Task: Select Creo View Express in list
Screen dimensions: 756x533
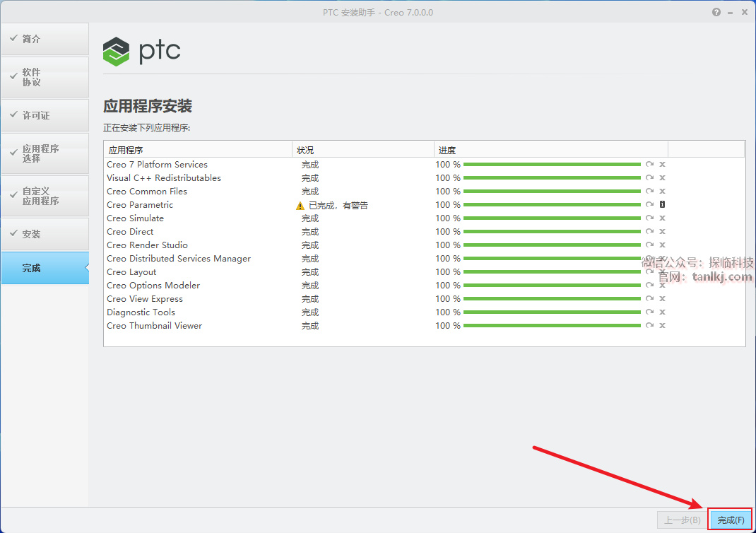Action: [145, 299]
